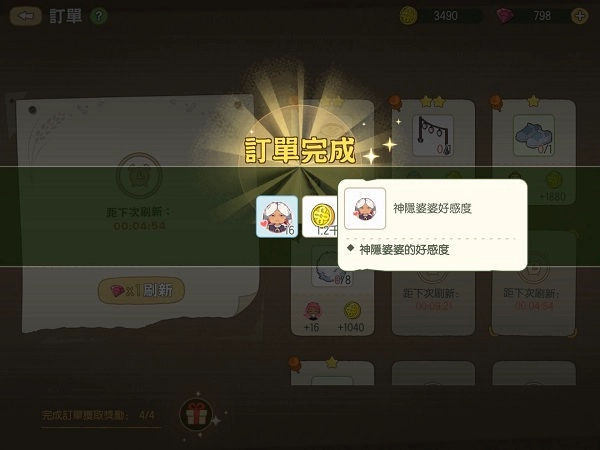Select the +1880 coin reward on sneakers card
This screenshot has height=450, width=600.
coord(553,187)
